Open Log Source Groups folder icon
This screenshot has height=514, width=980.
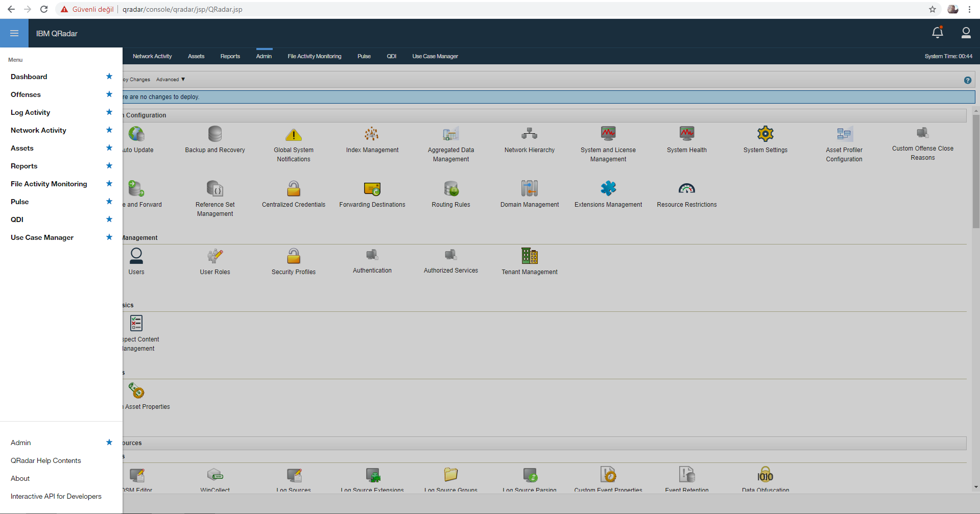tap(451, 475)
